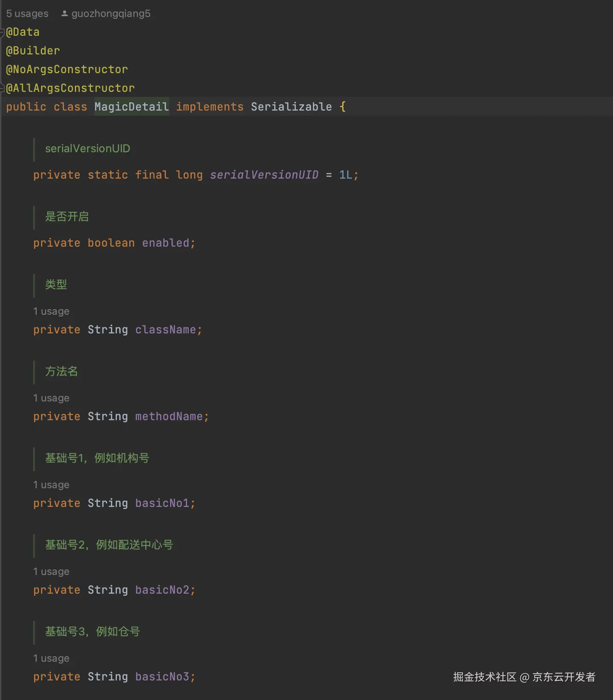Click the '是否开启' rendered doc comment
613x700 pixels.
pyautogui.click(x=67, y=216)
